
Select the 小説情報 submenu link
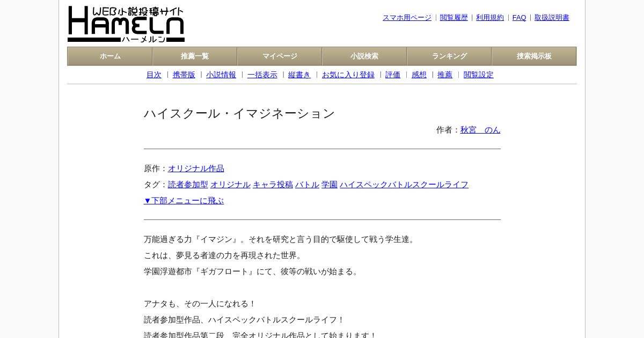(x=221, y=75)
